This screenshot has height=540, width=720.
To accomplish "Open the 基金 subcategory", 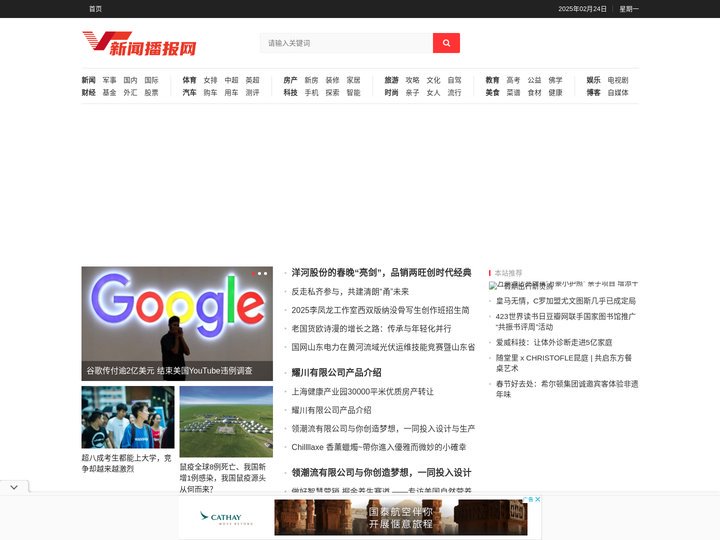I will click(109, 92).
